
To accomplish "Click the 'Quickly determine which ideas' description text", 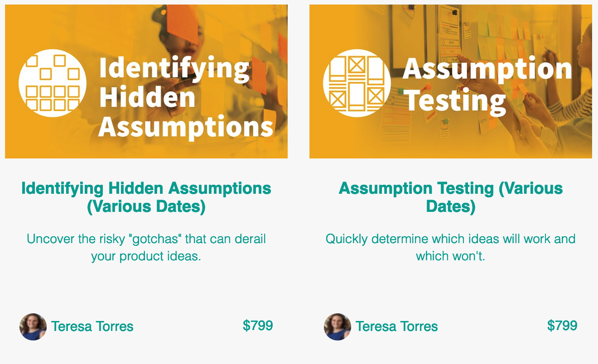I will [451, 247].
